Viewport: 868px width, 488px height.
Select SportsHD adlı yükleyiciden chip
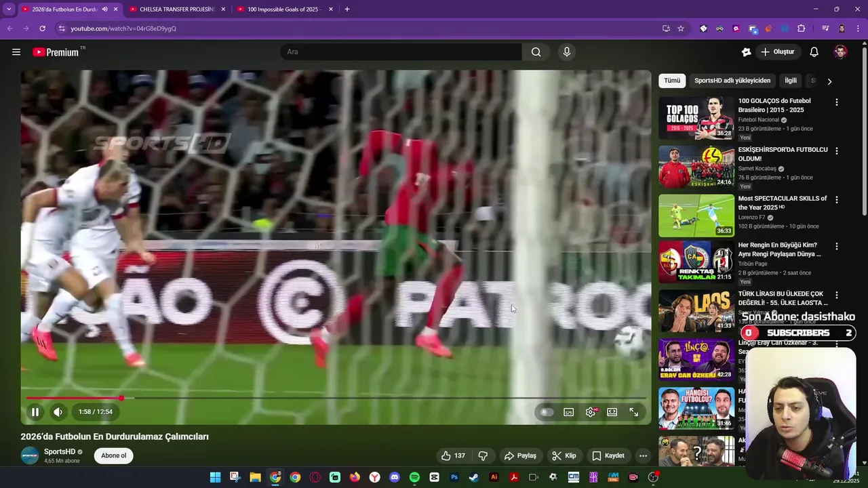pos(732,81)
